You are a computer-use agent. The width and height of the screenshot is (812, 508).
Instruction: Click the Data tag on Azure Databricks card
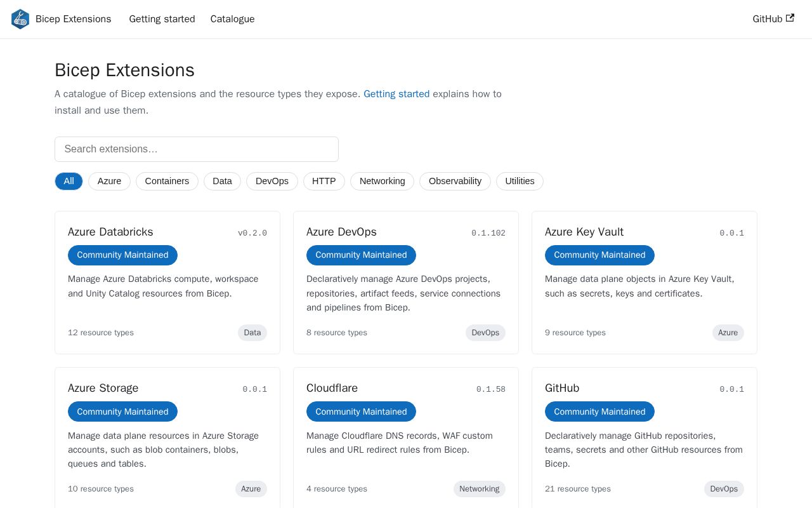click(x=252, y=333)
